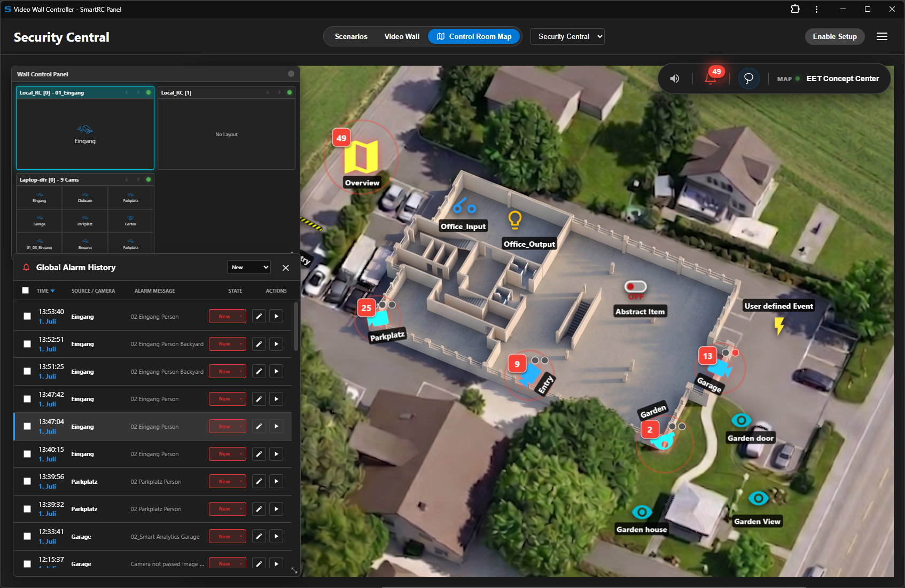Image resolution: width=905 pixels, height=588 pixels.
Task: Click the User defined Event label
Action: pyautogui.click(x=779, y=306)
